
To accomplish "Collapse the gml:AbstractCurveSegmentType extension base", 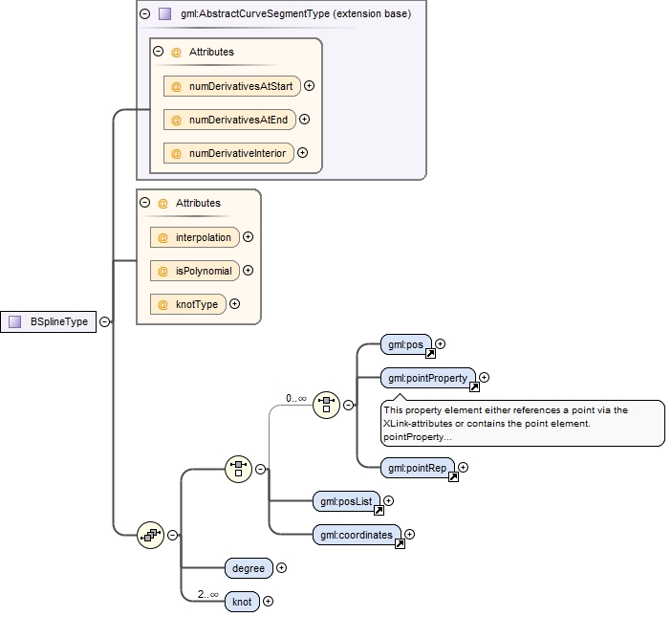I will [144, 14].
